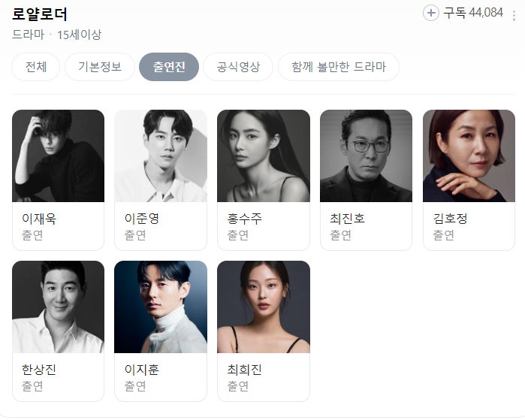Click the plus subscribe icon
This screenshot has width=525, height=420.
coord(431,13)
